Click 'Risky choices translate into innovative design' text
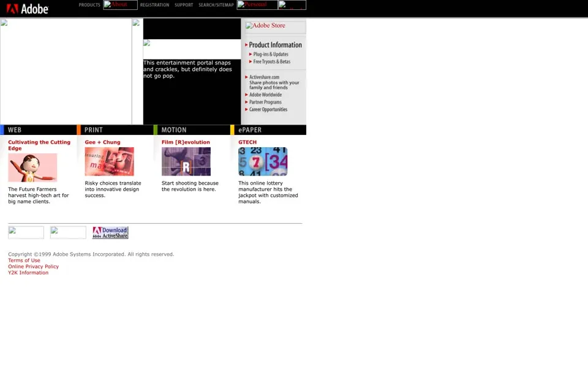 (x=113, y=190)
